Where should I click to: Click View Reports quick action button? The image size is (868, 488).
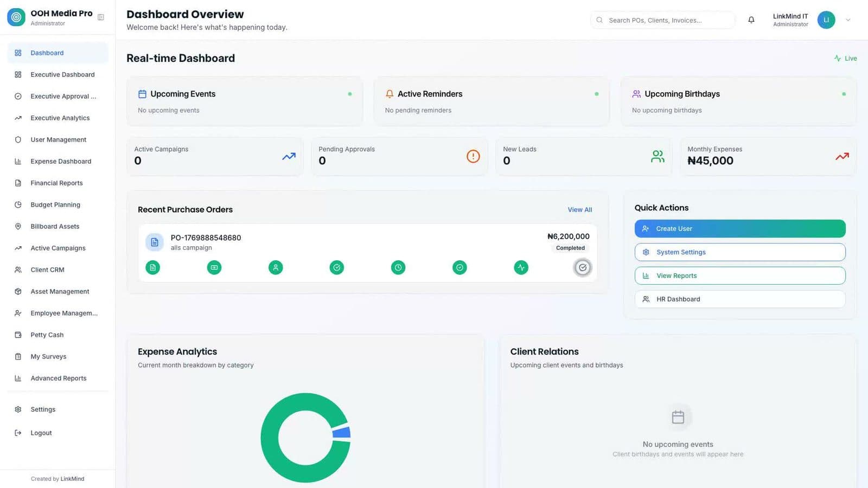740,275
